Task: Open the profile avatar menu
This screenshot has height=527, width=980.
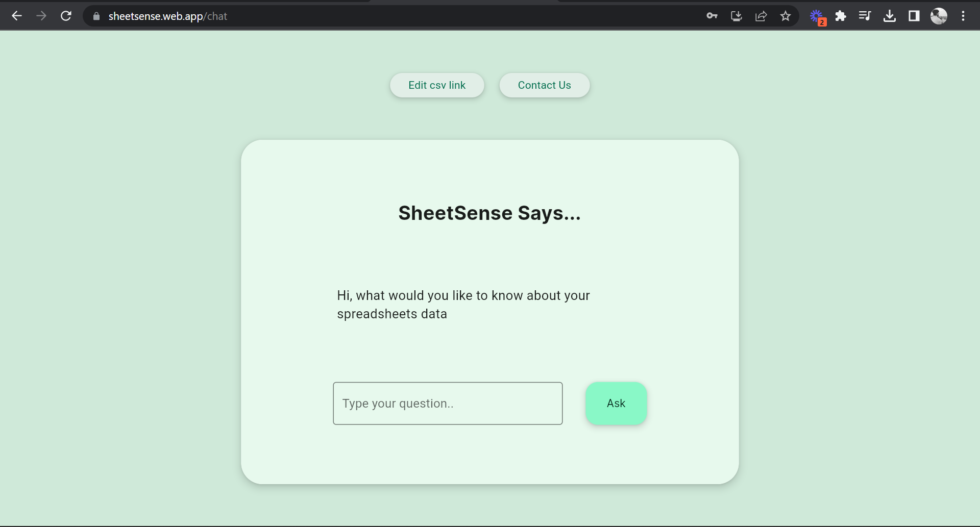Action: point(939,16)
